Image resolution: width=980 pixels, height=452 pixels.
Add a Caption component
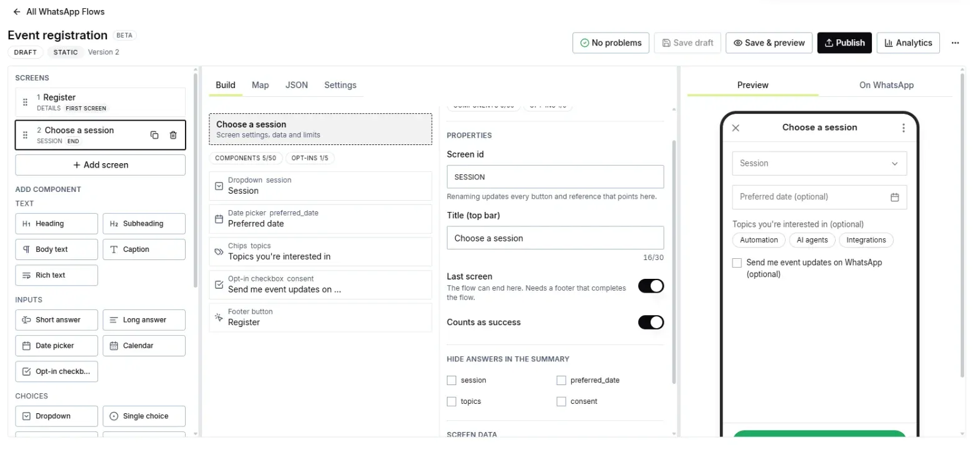click(144, 249)
